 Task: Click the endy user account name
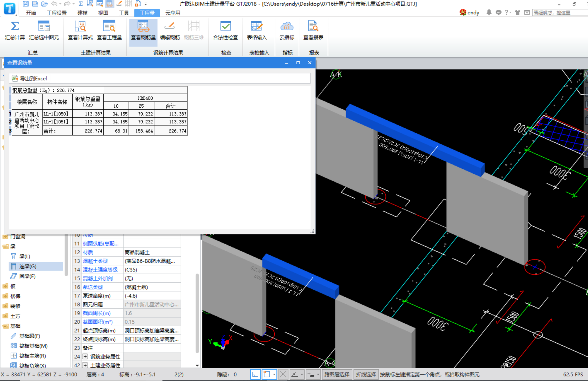[x=473, y=12]
